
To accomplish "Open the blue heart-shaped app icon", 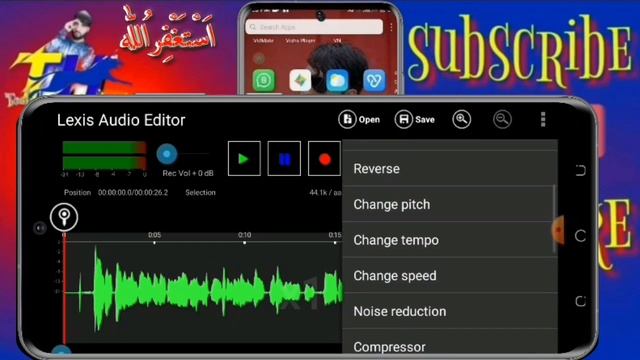I will 374,80.
